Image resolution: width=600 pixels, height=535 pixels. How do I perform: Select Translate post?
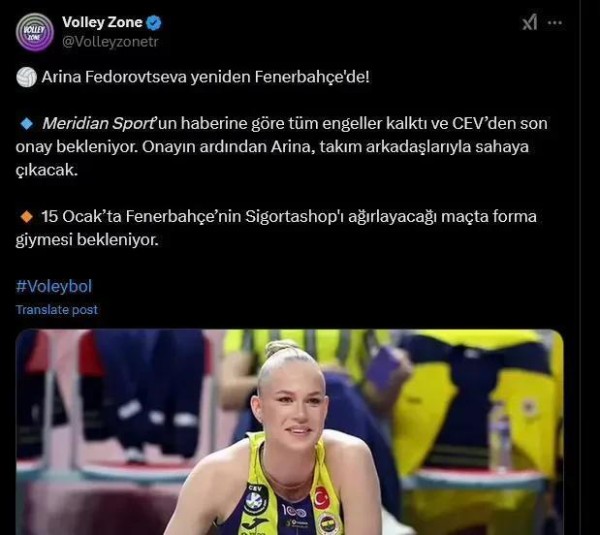(57, 310)
